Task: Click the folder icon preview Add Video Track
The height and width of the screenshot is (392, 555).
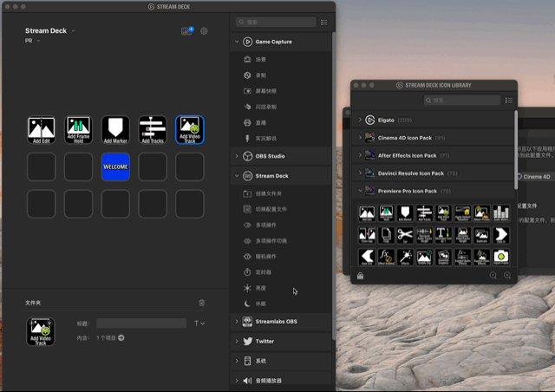Action: (41, 332)
